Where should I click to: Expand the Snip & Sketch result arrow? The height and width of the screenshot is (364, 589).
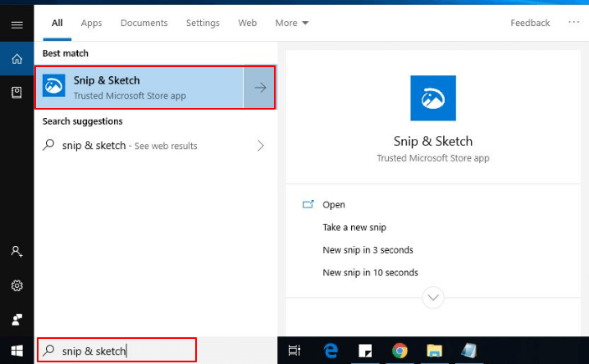tap(260, 88)
